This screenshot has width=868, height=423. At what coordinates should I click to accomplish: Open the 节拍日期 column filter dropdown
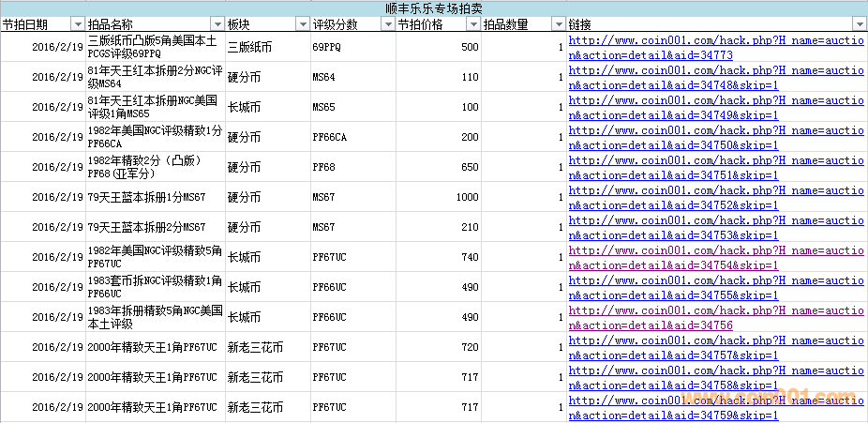78,23
